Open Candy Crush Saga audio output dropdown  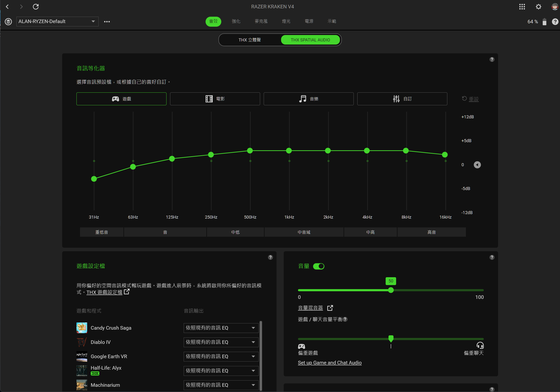click(221, 328)
